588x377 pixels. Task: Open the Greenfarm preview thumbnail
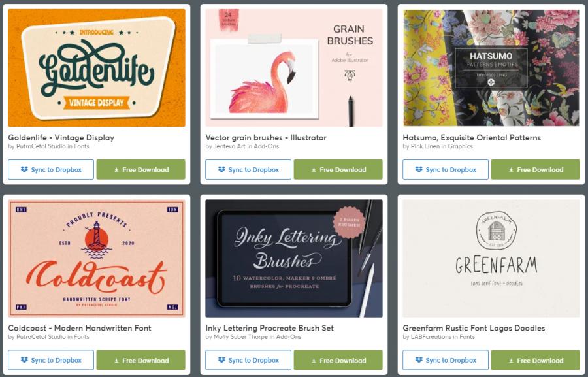[x=491, y=259]
